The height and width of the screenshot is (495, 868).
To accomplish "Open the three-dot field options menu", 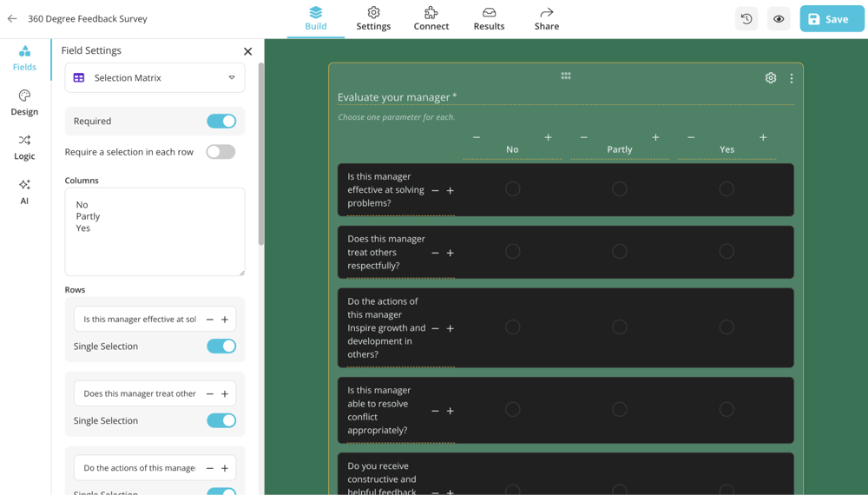I will tap(792, 78).
